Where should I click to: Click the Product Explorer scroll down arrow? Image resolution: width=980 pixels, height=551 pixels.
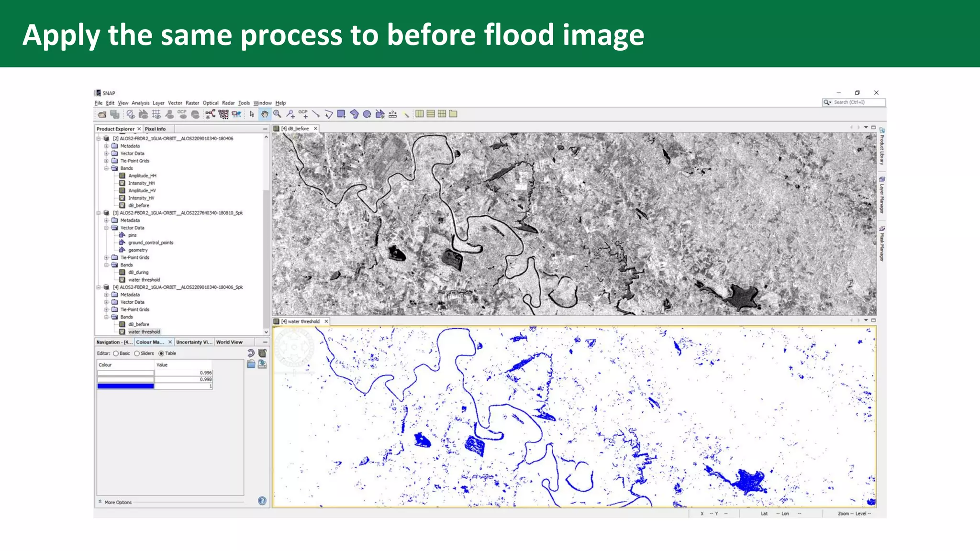(x=266, y=332)
